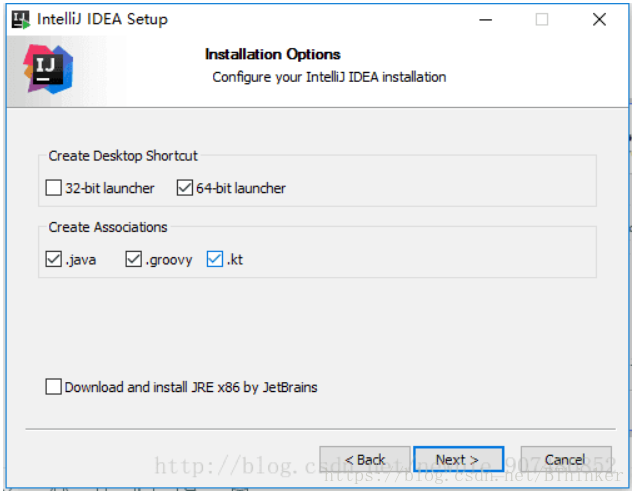Cancel the IntelliJ IDEA setup
635x495 pixels.
tap(566, 460)
